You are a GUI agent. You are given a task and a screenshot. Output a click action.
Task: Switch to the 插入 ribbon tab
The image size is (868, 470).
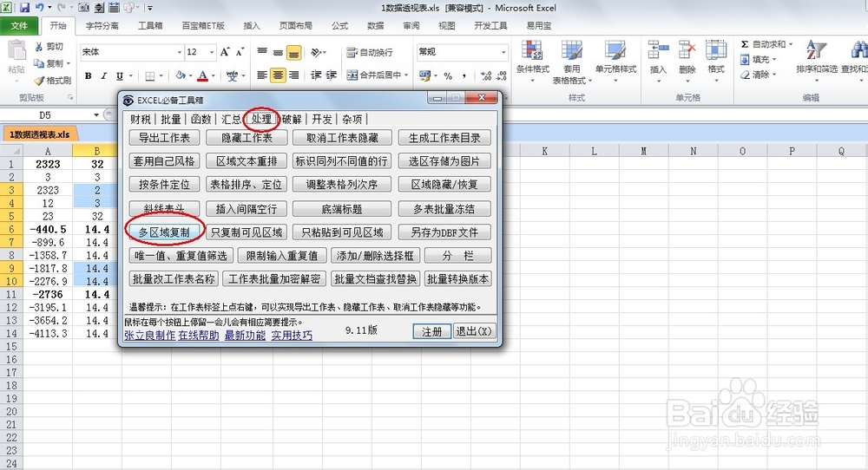click(x=252, y=26)
